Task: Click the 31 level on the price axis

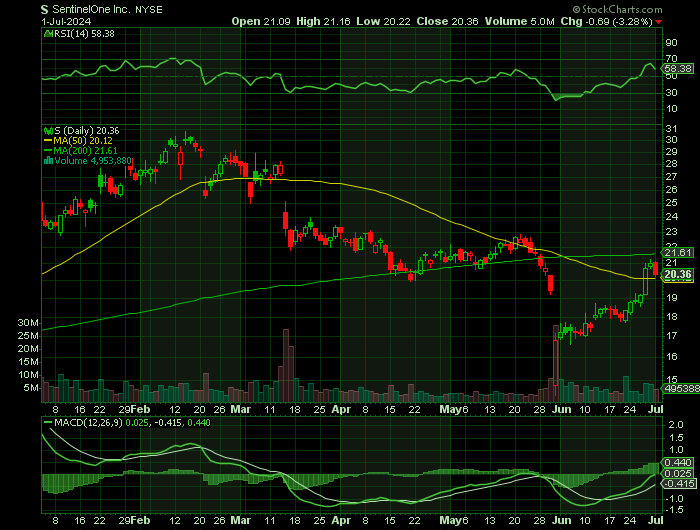Action: [x=671, y=129]
